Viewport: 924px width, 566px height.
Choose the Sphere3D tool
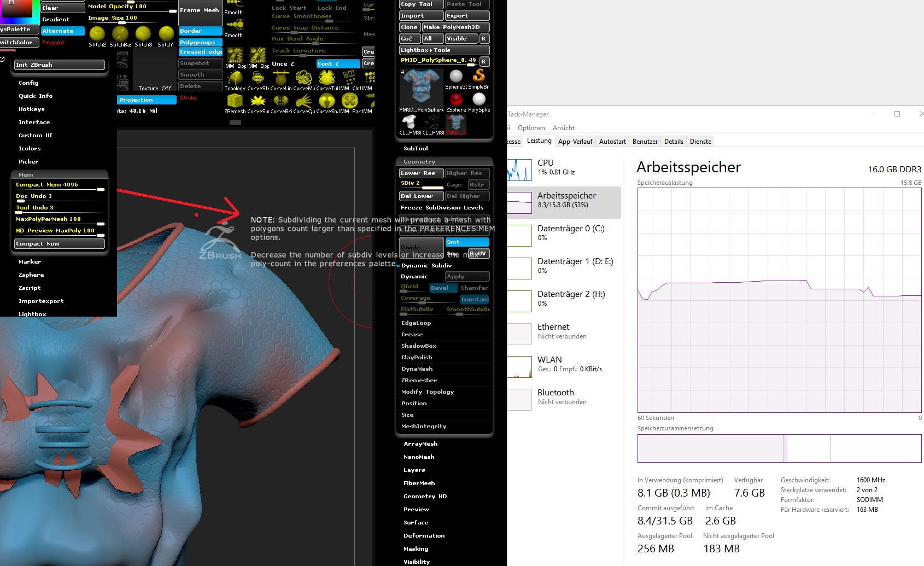pos(456,76)
